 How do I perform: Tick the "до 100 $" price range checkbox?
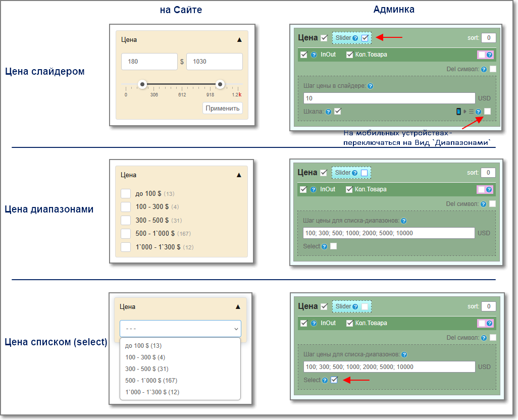coord(126,193)
